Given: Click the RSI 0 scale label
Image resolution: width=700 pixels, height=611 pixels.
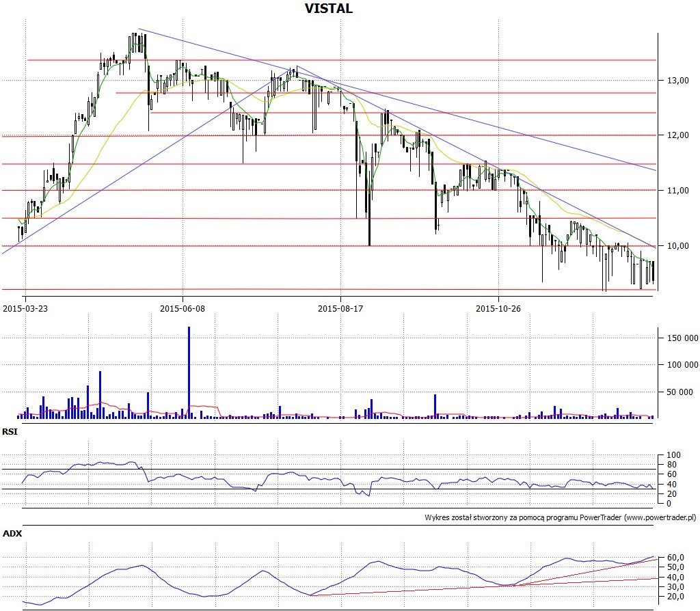Looking at the screenshot, I should click(669, 504).
